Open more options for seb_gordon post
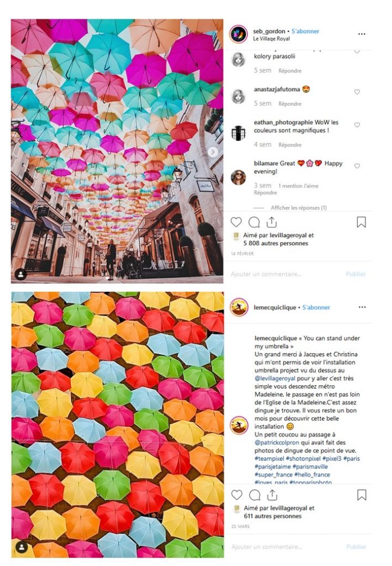Image resolution: width=392 pixels, height=566 pixels. 362,34
